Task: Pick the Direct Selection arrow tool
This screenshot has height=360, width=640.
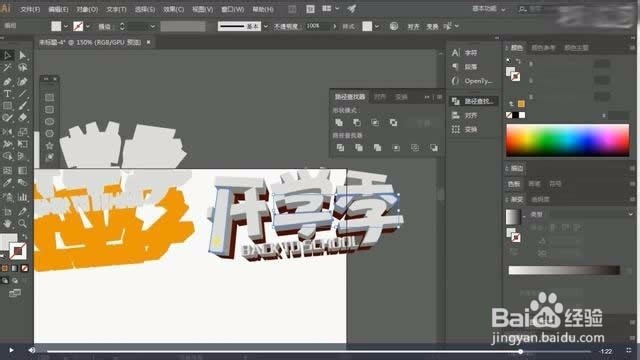Action: (x=22, y=55)
